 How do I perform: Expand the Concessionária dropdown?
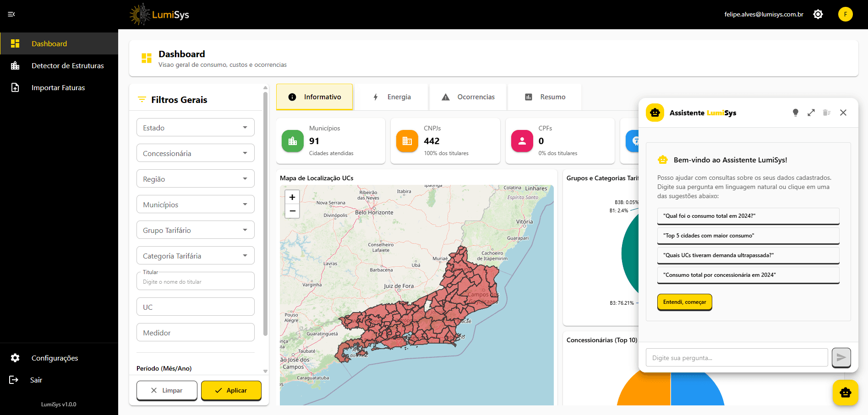tap(195, 153)
